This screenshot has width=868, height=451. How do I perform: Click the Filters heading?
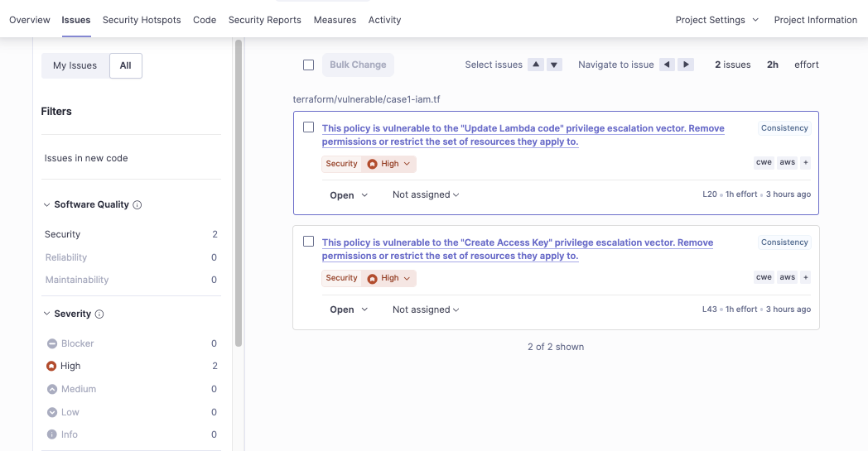coord(56,111)
